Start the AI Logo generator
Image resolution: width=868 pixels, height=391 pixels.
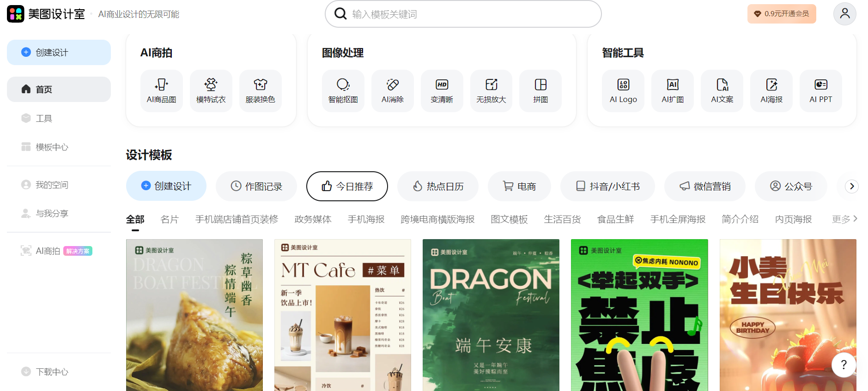(x=623, y=90)
